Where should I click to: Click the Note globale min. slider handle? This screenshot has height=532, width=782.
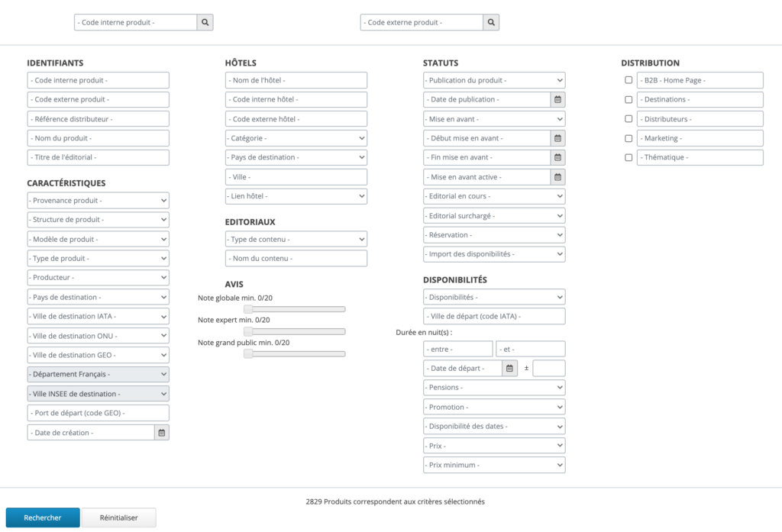point(248,309)
